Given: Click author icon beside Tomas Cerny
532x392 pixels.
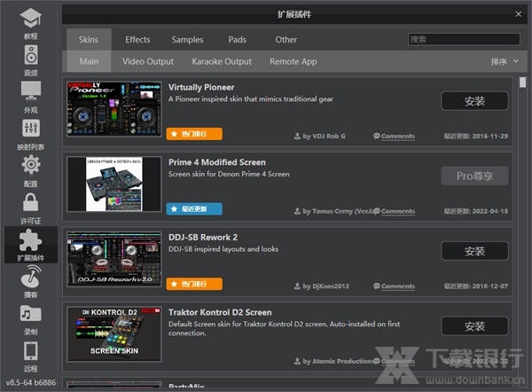Looking at the screenshot, I should pos(297,211).
